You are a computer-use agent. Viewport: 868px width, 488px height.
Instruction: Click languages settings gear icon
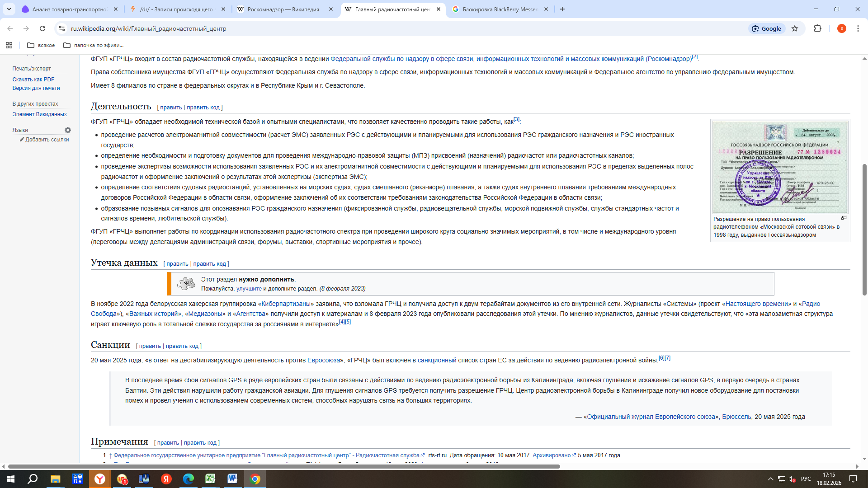[x=68, y=130]
